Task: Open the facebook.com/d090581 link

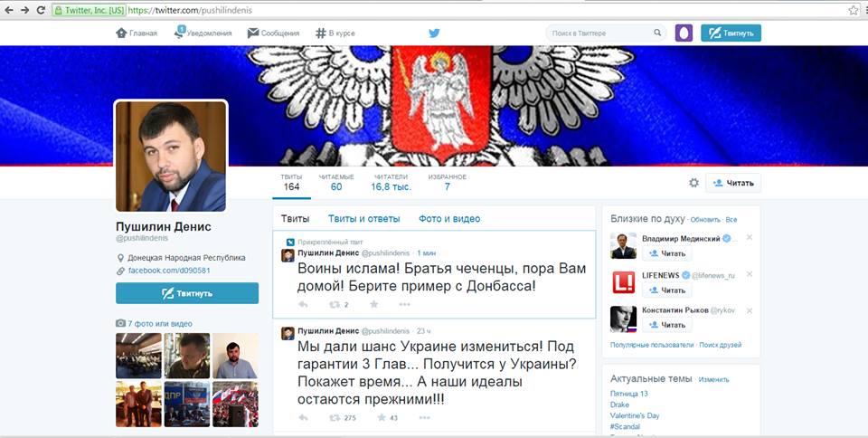Action: click(169, 271)
